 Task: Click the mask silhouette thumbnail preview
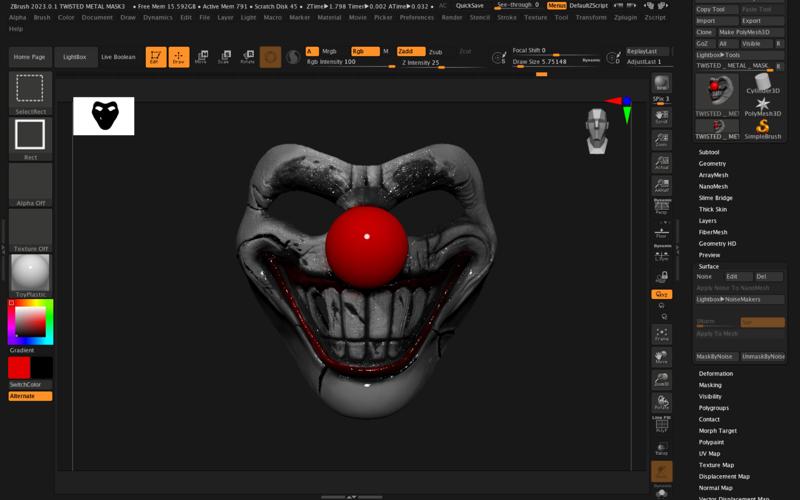[x=104, y=116]
